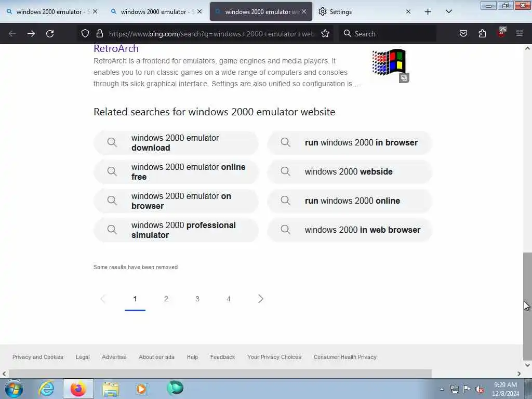List all tabs dropdown arrow
The width and height of the screenshot is (532, 399).
(x=448, y=12)
